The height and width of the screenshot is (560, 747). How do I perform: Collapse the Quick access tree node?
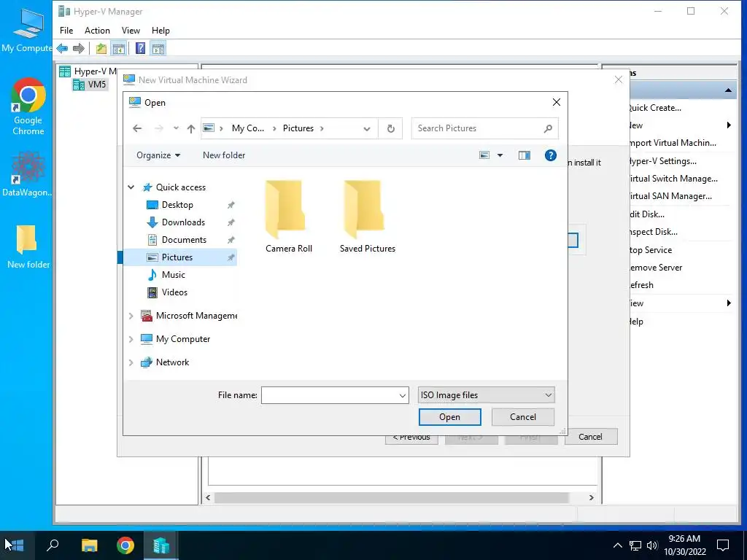pos(131,187)
